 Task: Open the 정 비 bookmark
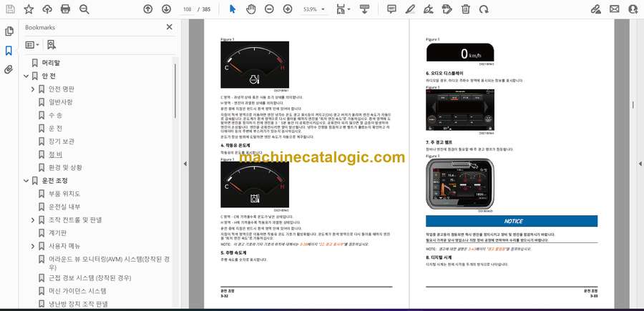tap(55, 154)
